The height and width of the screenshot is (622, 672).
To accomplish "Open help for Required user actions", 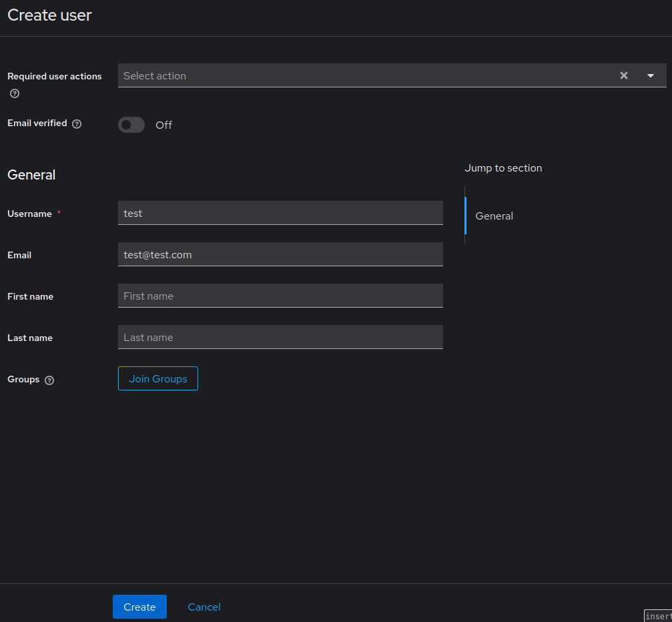I will [x=15, y=93].
